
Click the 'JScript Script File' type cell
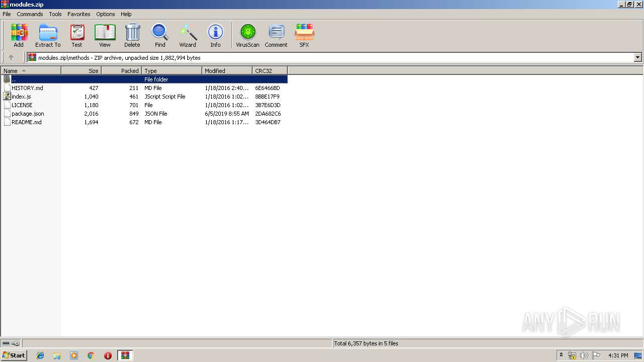click(165, 97)
